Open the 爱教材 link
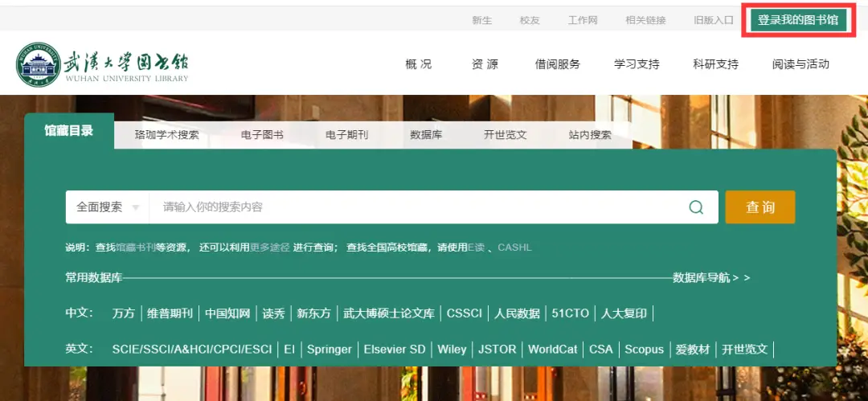 pos(693,350)
